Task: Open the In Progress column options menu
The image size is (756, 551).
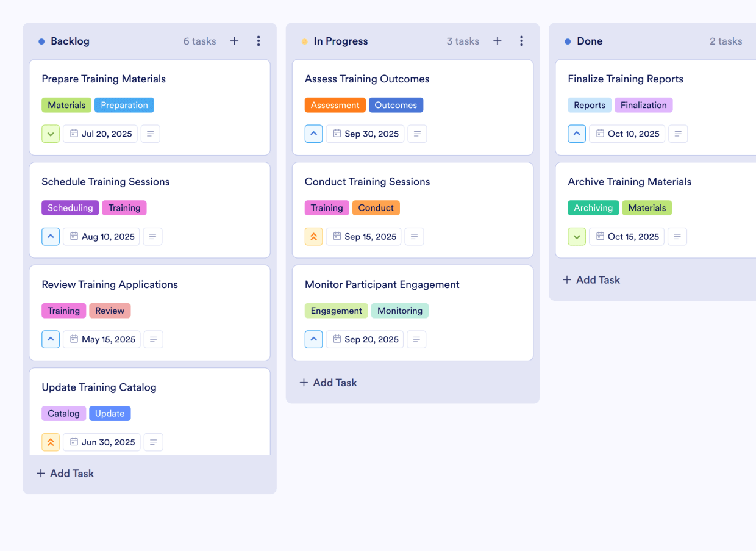Action: pos(521,41)
